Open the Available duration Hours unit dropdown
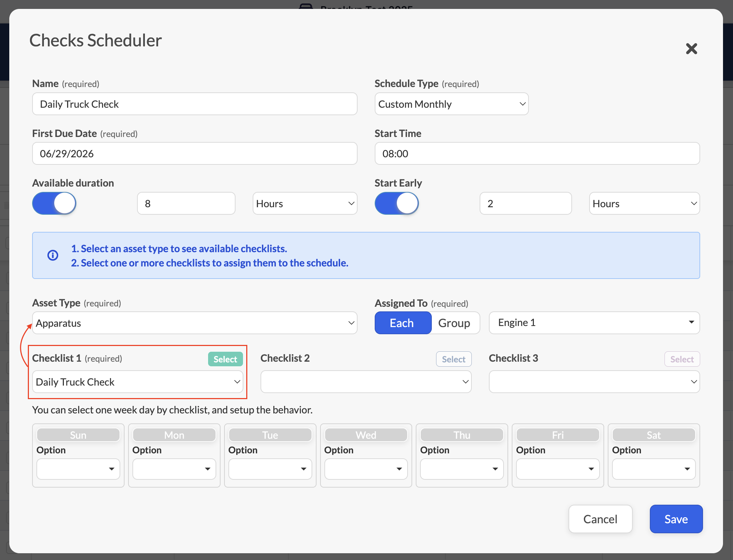Viewport: 733px width, 560px height. (x=305, y=203)
